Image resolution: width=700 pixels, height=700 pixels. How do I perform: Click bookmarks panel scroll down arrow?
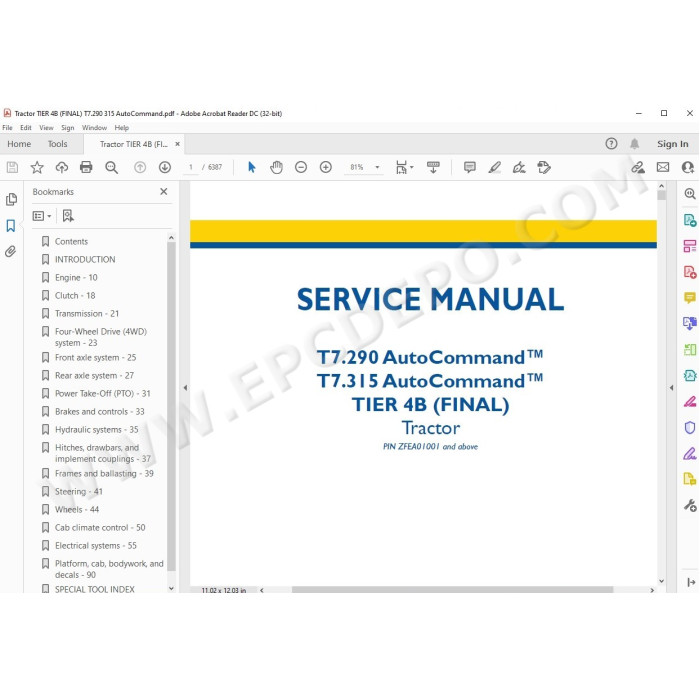coord(171,588)
